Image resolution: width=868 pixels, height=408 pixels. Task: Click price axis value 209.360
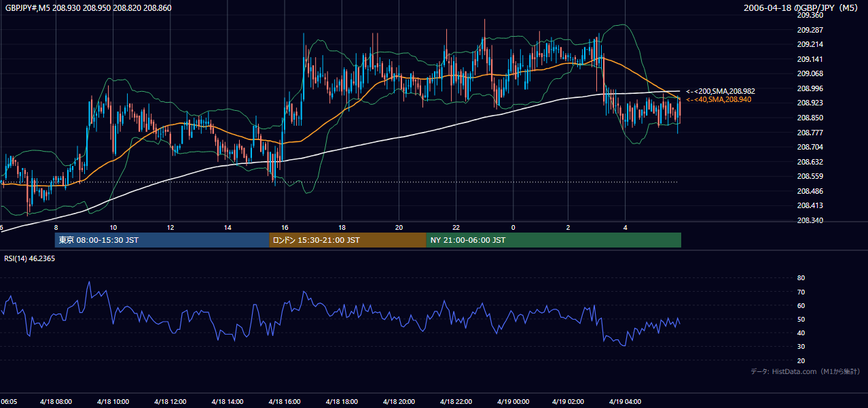(809, 15)
